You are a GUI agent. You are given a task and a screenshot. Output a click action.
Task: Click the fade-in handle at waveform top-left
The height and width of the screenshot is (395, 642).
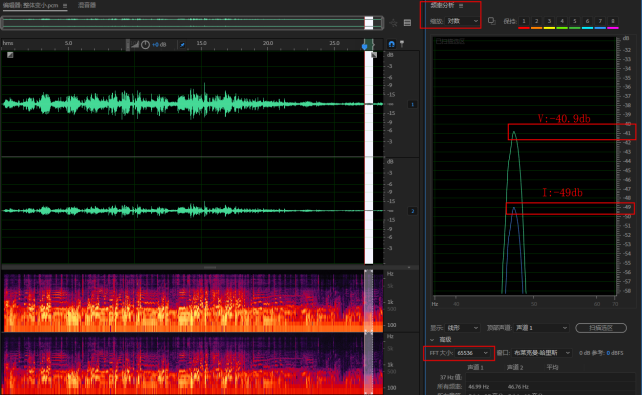10,55
